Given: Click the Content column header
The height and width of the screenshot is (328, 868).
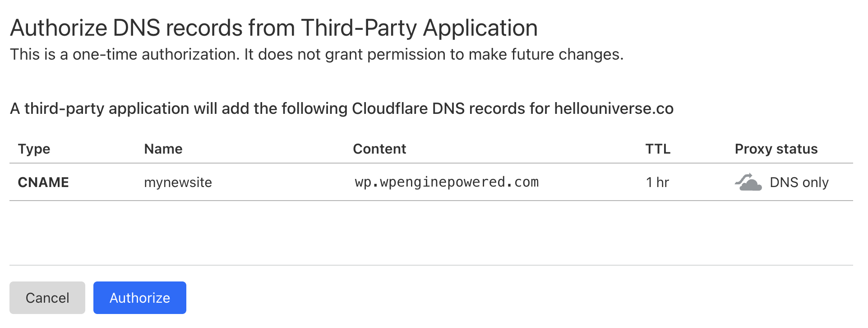Looking at the screenshot, I should pos(379,149).
